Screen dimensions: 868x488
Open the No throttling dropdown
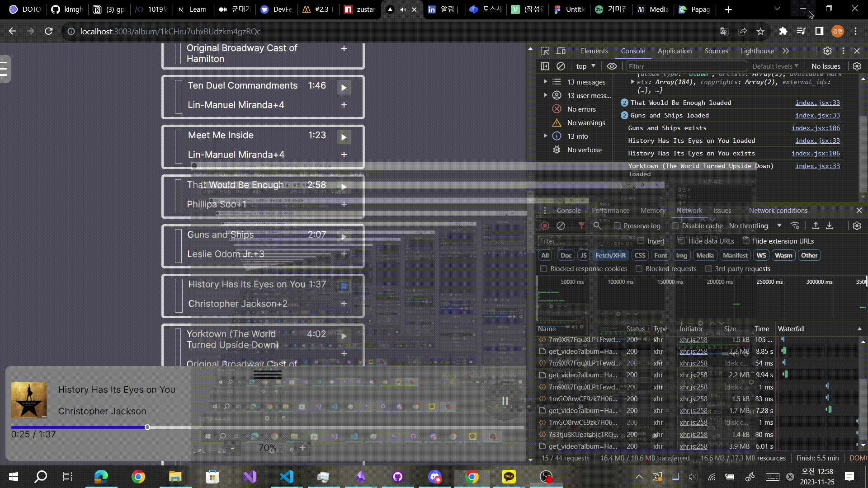tap(755, 226)
